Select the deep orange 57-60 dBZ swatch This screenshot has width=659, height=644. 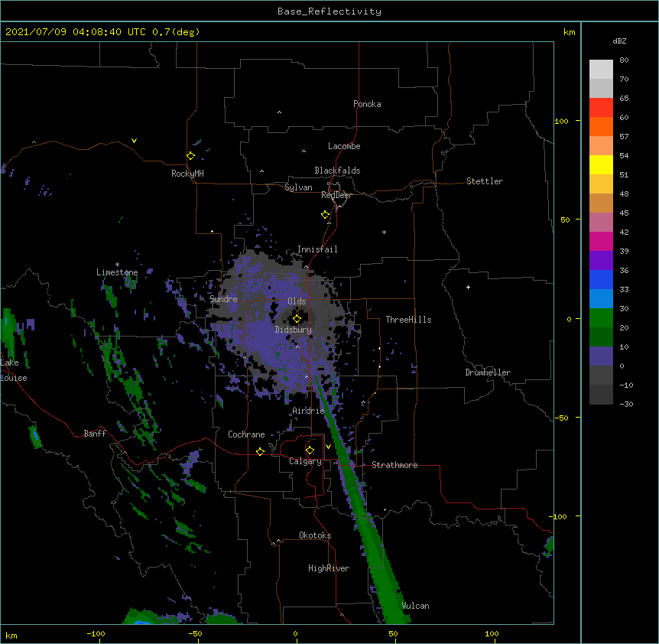pos(601,126)
